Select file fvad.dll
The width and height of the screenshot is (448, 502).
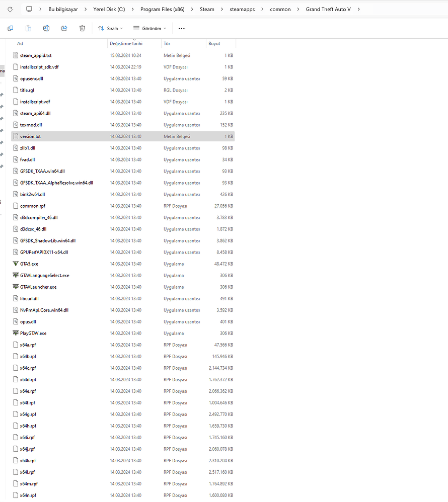pyautogui.click(x=123, y=159)
